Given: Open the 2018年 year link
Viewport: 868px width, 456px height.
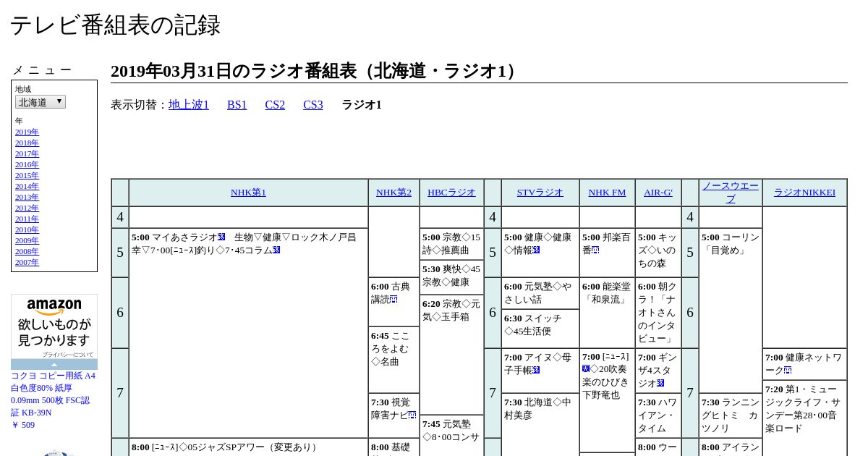Looking at the screenshot, I should point(27,143).
